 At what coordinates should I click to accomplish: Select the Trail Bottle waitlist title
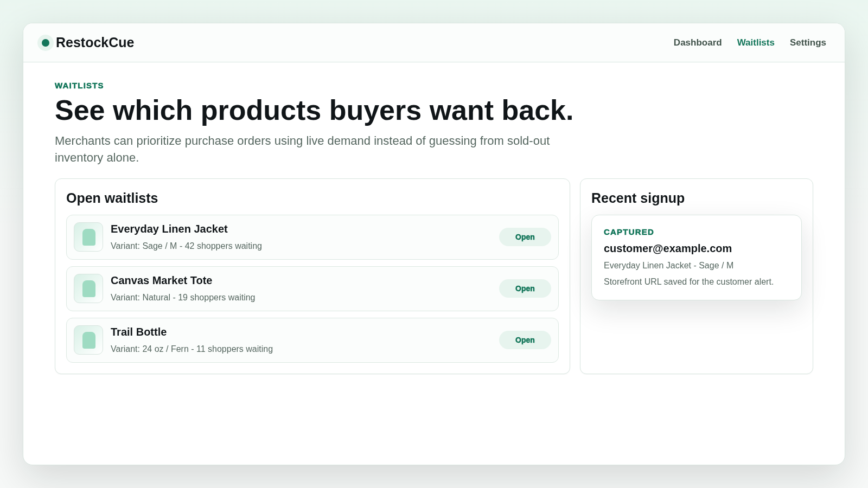[138, 332]
